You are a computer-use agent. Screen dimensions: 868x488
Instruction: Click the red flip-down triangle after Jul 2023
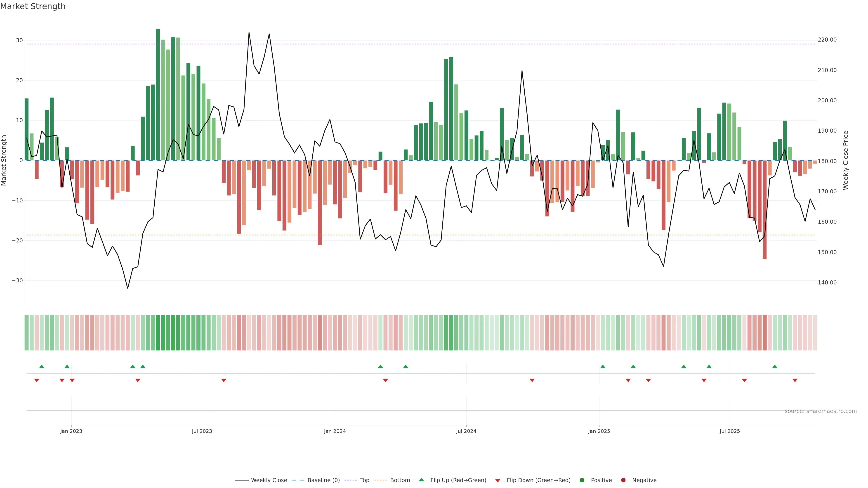pyautogui.click(x=224, y=380)
